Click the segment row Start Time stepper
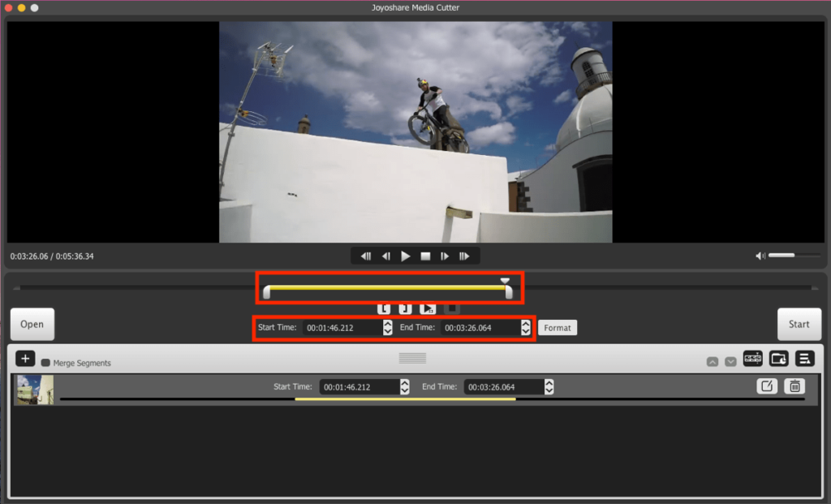Image resolution: width=831 pixels, height=504 pixels. pyautogui.click(x=405, y=387)
